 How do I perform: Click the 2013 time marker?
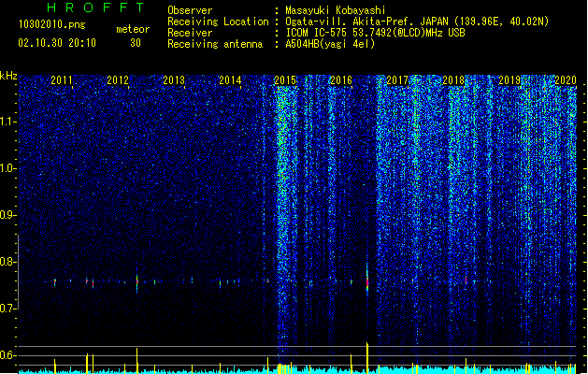tap(174, 80)
